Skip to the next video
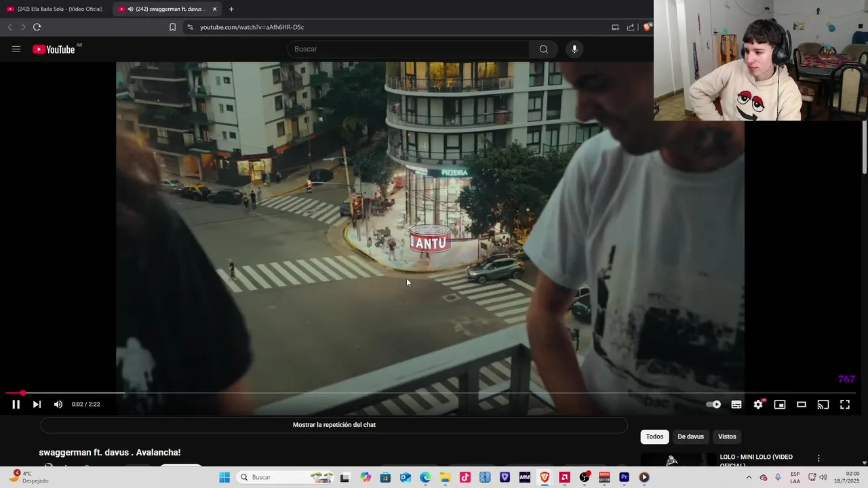This screenshot has width=868, height=488. 37,405
